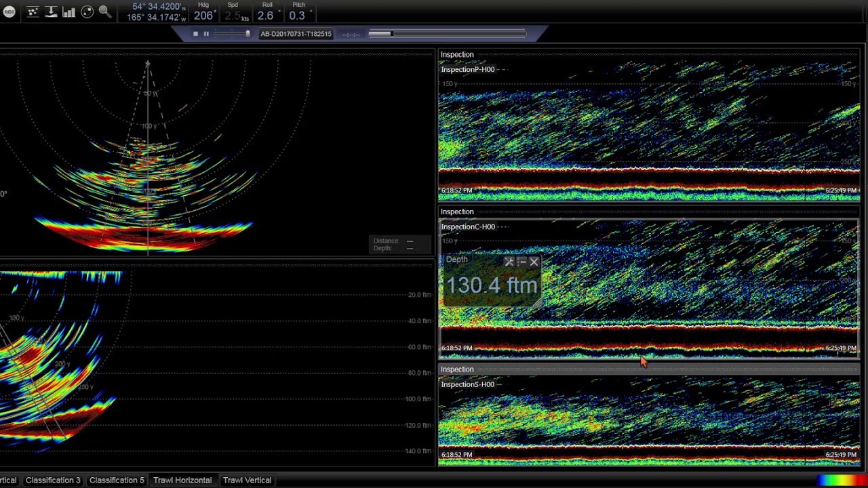Minimize the Depth info widget
The width and height of the screenshot is (868, 488).
click(x=521, y=262)
